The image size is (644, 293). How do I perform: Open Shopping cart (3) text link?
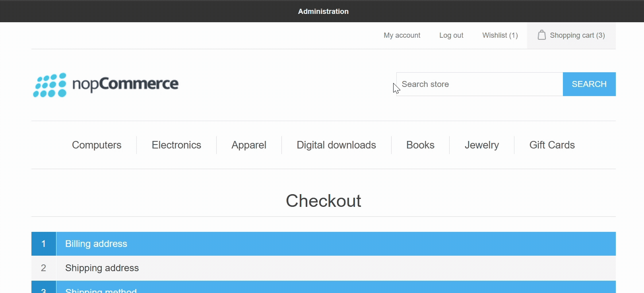pos(577,35)
